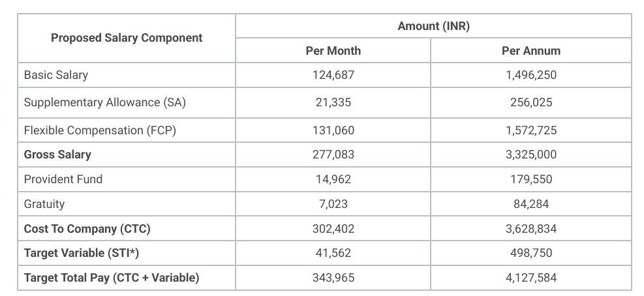Select the 131,060 monthly FCP cell

click(333, 130)
